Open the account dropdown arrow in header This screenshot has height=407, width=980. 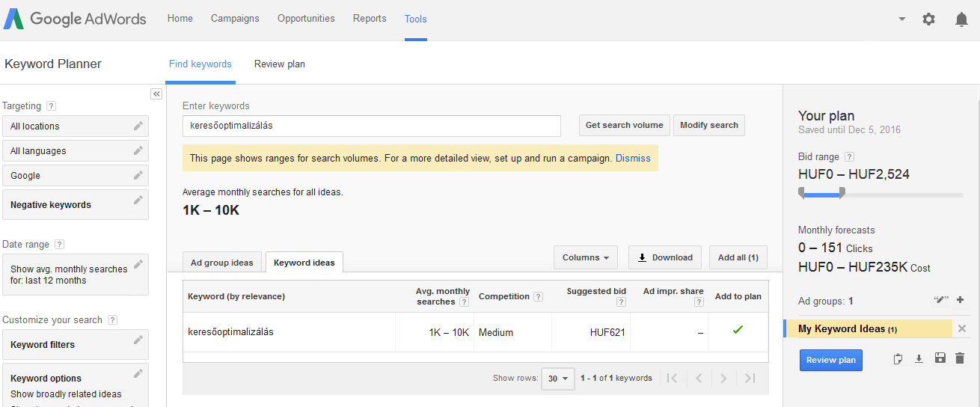point(902,19)
